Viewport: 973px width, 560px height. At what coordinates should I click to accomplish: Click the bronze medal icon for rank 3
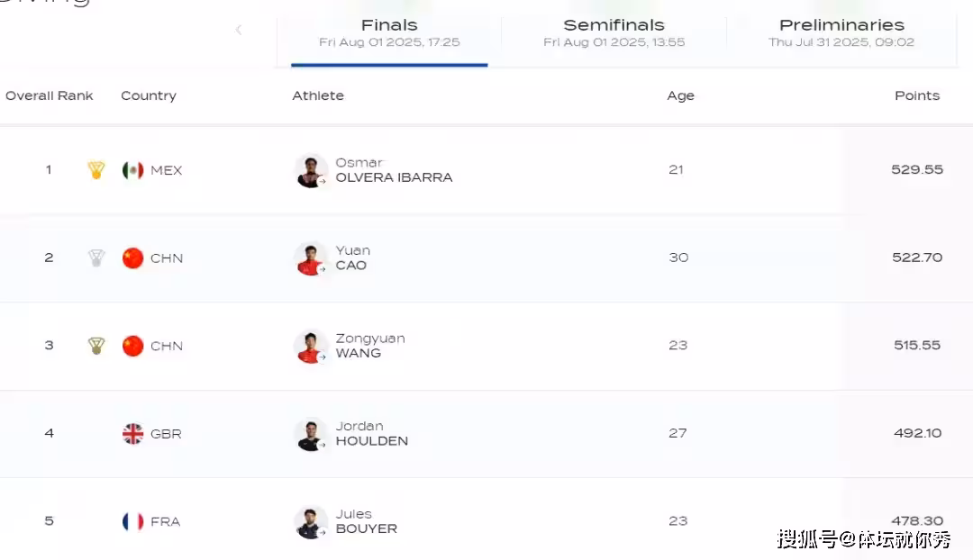(96, 346)
